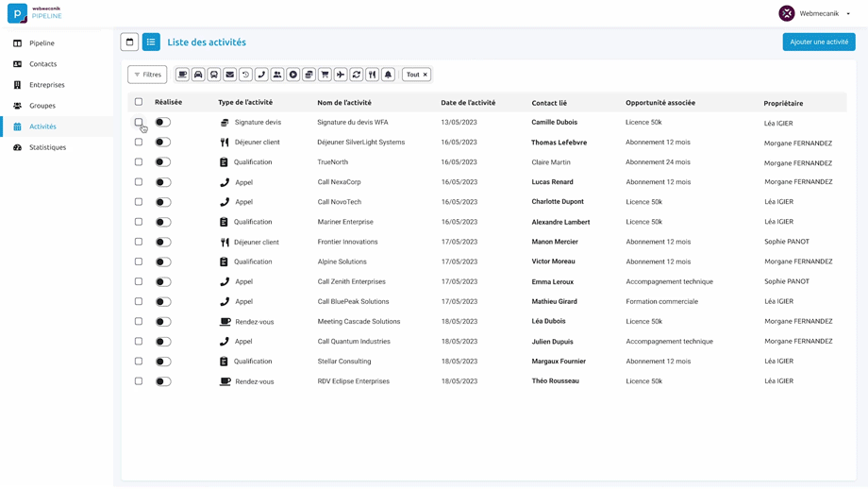
Task: Open Statistiques from the sidebar
Action: pyautogui.click(x=47, y=147)
